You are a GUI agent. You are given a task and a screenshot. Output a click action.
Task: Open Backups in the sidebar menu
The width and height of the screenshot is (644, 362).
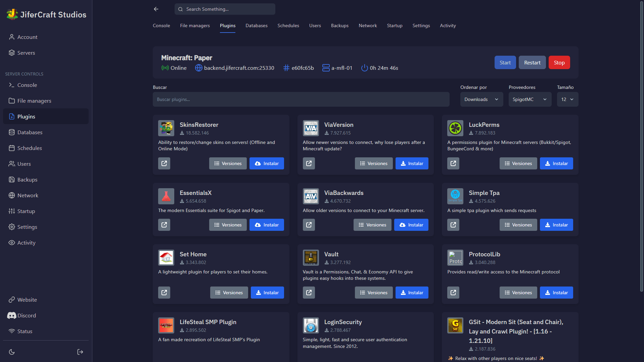tap(27, 179)
